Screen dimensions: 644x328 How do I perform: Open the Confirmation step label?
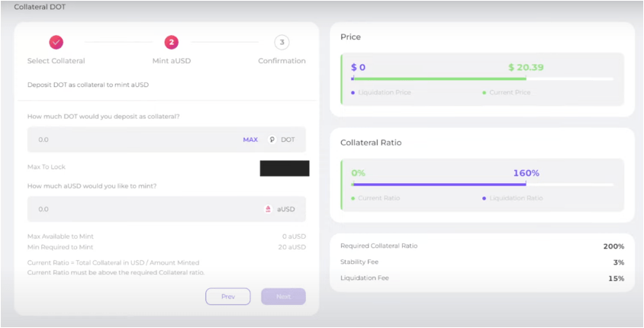coord(282,61)
